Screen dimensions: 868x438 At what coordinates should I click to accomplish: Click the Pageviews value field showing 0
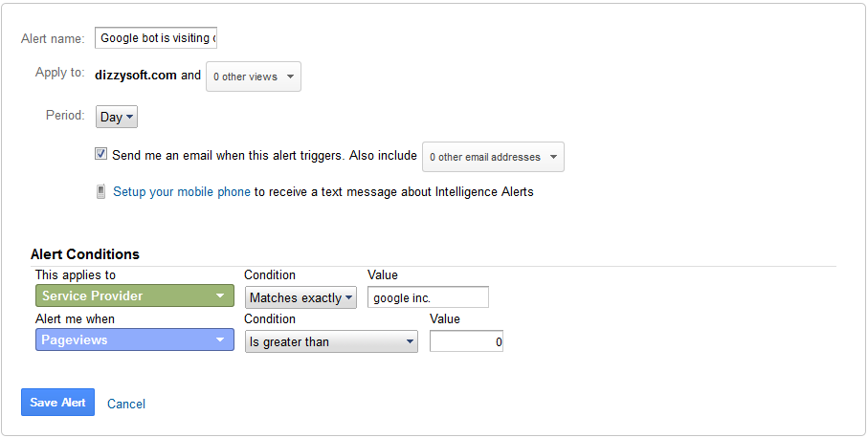[466, 341]
